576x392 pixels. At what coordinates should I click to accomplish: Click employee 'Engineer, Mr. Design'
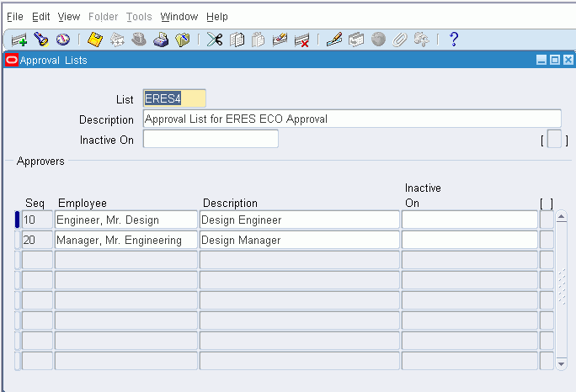point(126,220)
